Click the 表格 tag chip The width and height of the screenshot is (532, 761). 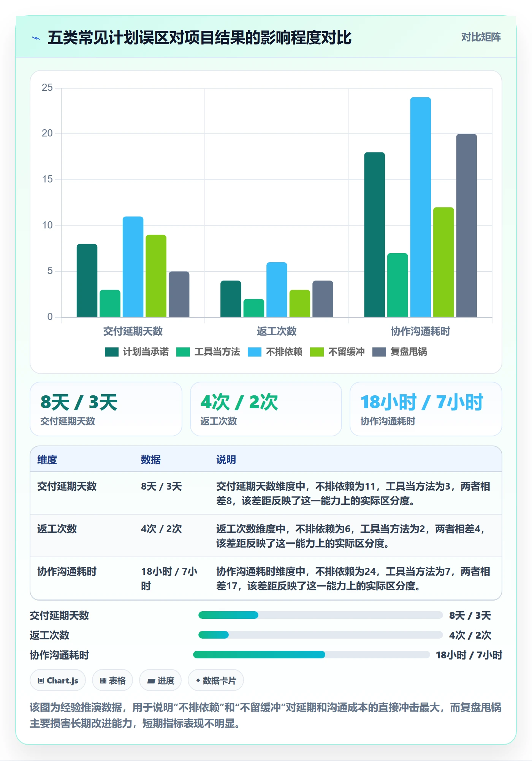click(112, 680)
